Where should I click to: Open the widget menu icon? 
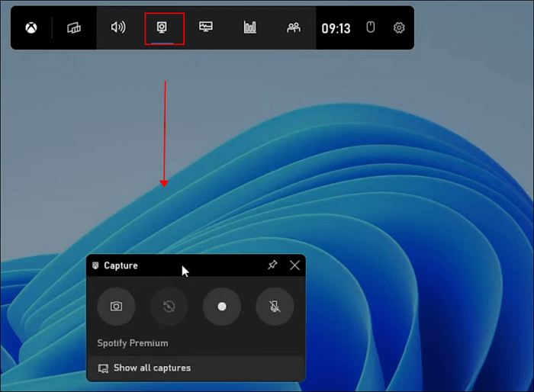tap(74, 27)
